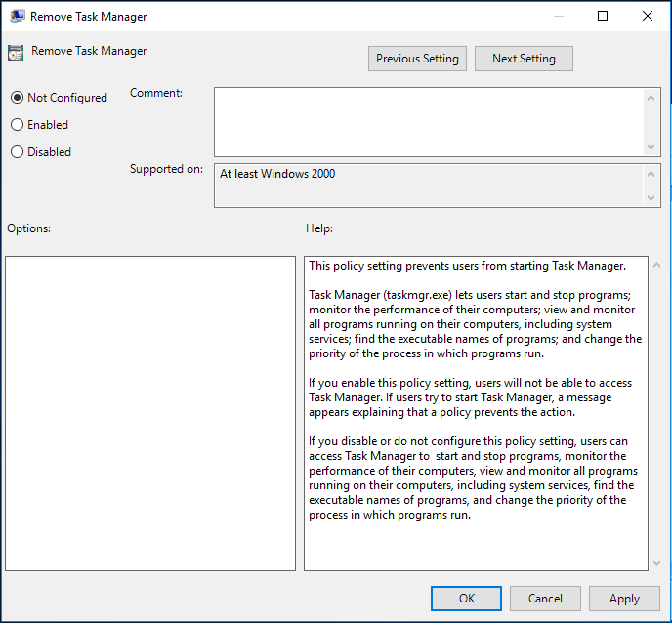Screen dimensions: 672x623
Task: Maximize the Remove Task Manager window
Action: pos(603,16)
